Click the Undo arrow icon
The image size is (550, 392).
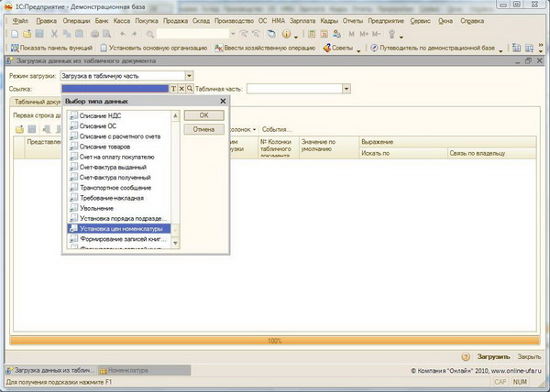tap(123, 34)
